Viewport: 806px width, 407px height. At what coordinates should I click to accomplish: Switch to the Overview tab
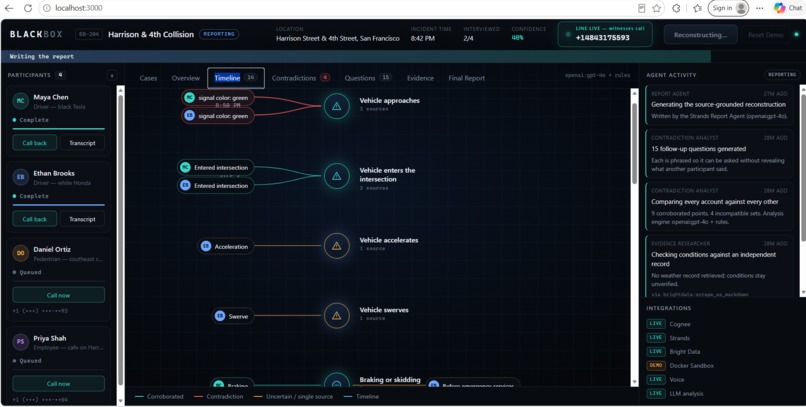click(x=186, y=78)
